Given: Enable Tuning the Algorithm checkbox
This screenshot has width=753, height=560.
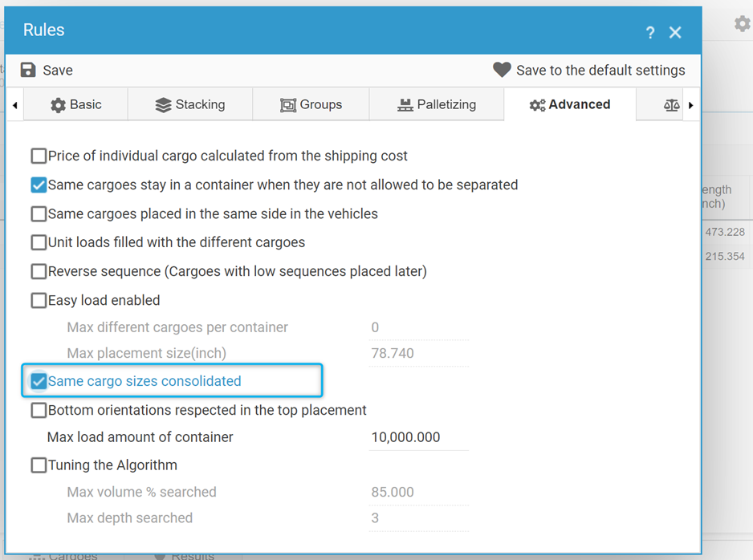Looking at the screenshot, I should (x=39, y=465).
